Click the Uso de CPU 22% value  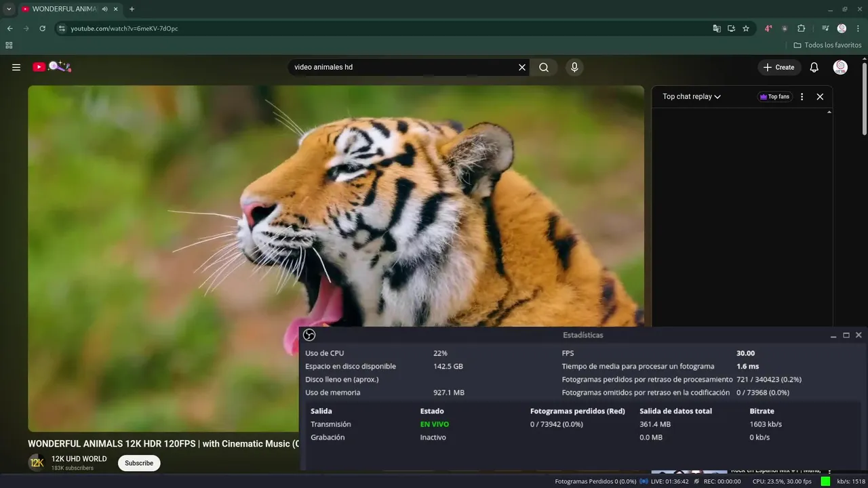tap(440, 353)
